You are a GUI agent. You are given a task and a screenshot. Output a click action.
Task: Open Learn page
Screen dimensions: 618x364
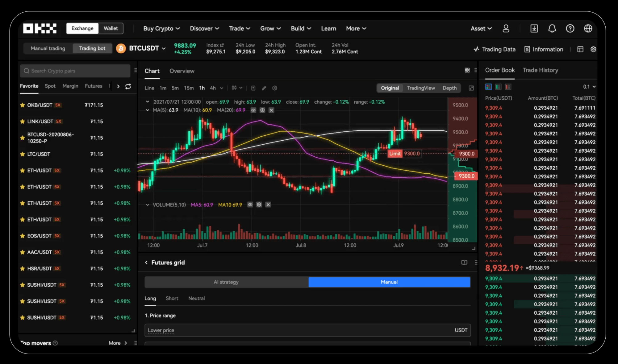pos(328,28)
